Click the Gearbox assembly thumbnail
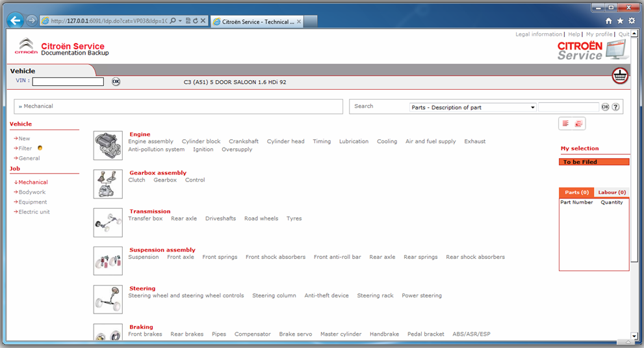The width and height of the screenshot is (644, 348). [108, 184]
